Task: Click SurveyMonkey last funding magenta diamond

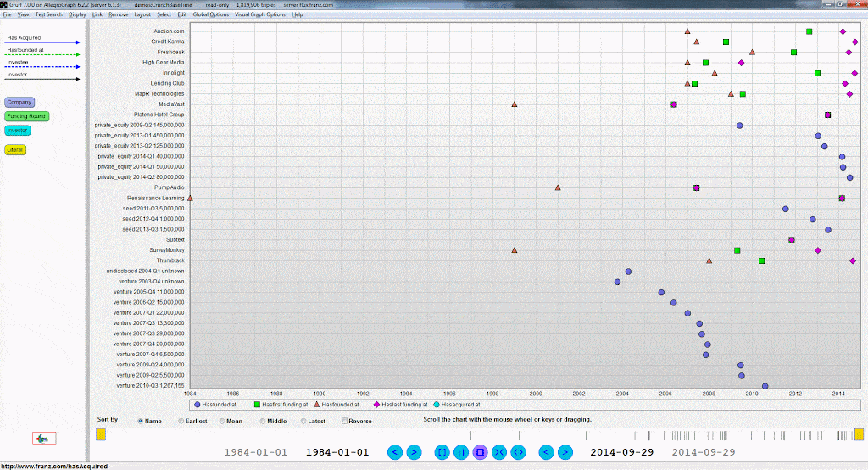Action: (818, 250)
